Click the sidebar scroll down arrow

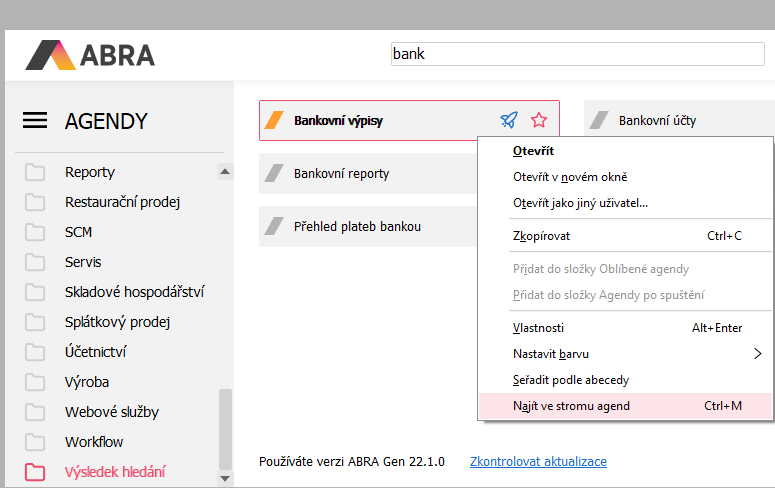coord(225,478)
